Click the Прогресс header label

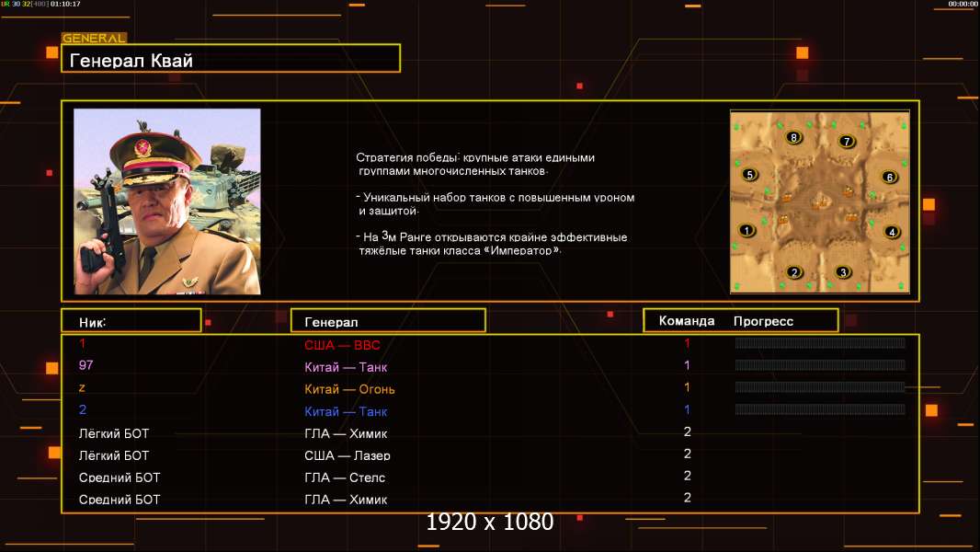(763, 321)
